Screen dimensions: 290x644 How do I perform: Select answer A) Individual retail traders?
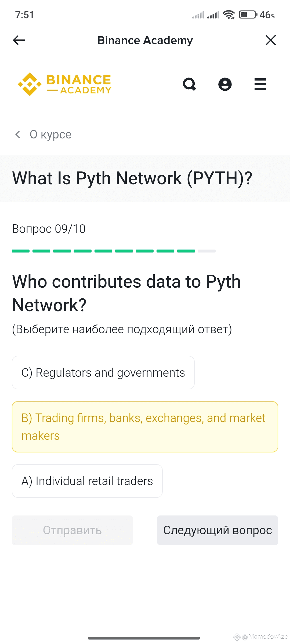87,481
